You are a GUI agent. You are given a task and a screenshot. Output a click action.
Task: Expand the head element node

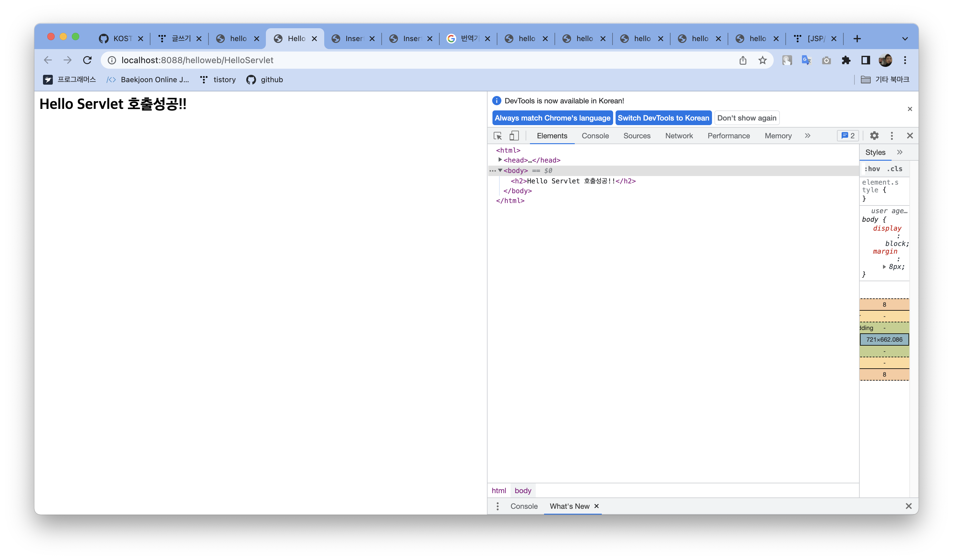tap(500, 160)
